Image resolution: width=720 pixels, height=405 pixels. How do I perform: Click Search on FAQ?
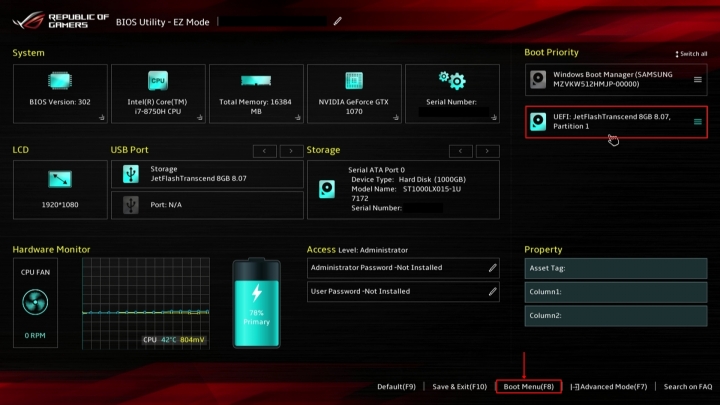tap(688, 387)
